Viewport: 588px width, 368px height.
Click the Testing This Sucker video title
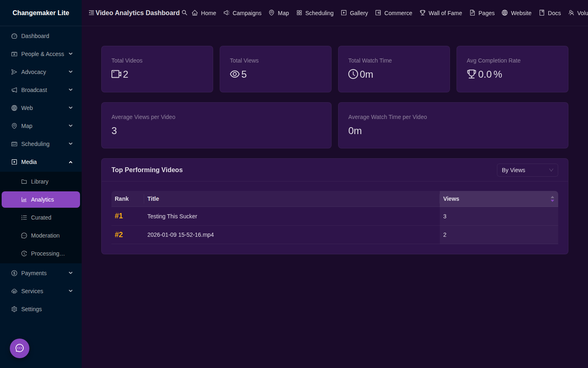tap(172, 216)
